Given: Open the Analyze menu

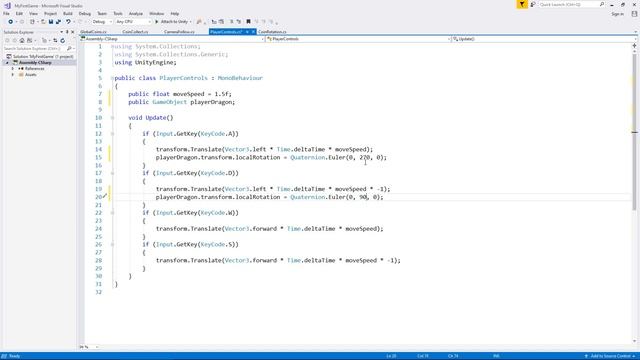Looking at the screenshot, I should (136, 13).
